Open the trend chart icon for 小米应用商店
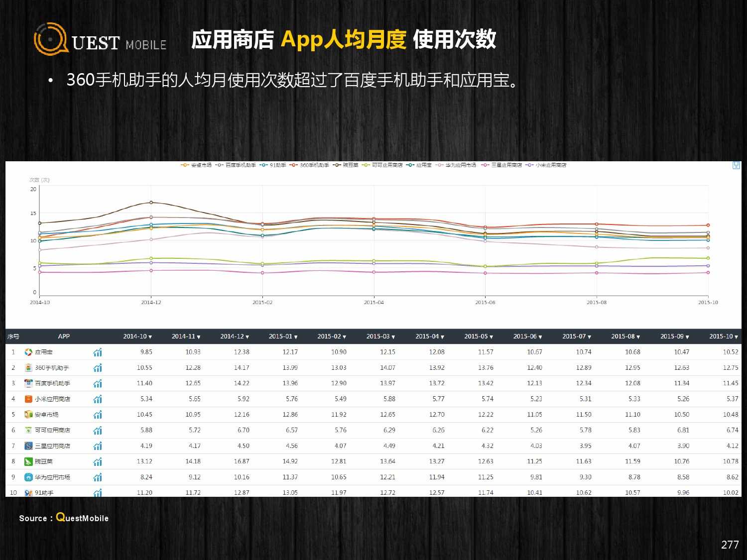The height and width of the screenshot is (560, 747). [x=98, y=399]
